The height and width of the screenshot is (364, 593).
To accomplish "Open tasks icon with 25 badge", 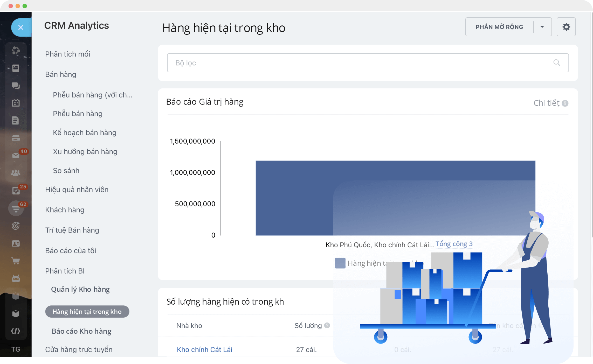I will [16, 191].
